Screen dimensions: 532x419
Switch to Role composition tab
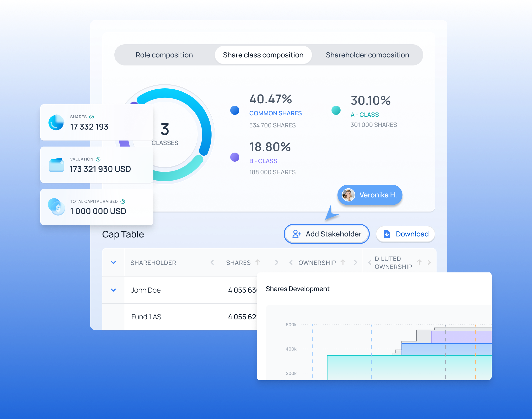[x=164, y=55]
